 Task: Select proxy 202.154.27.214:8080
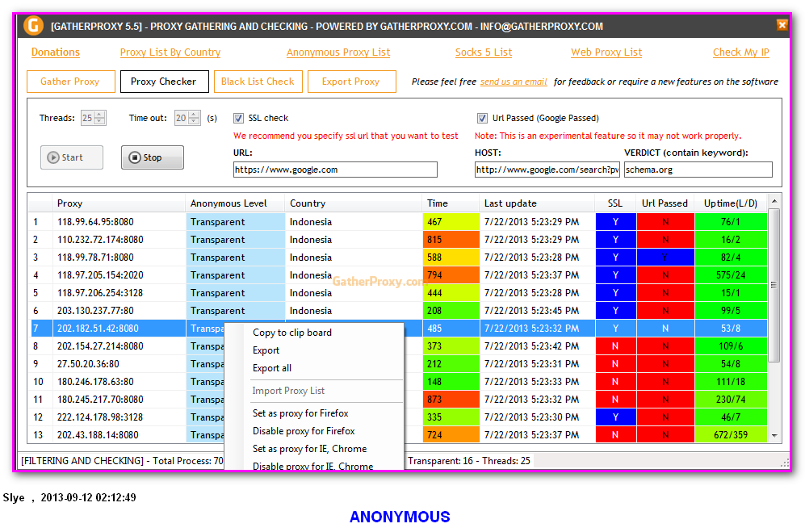point(398,346)
